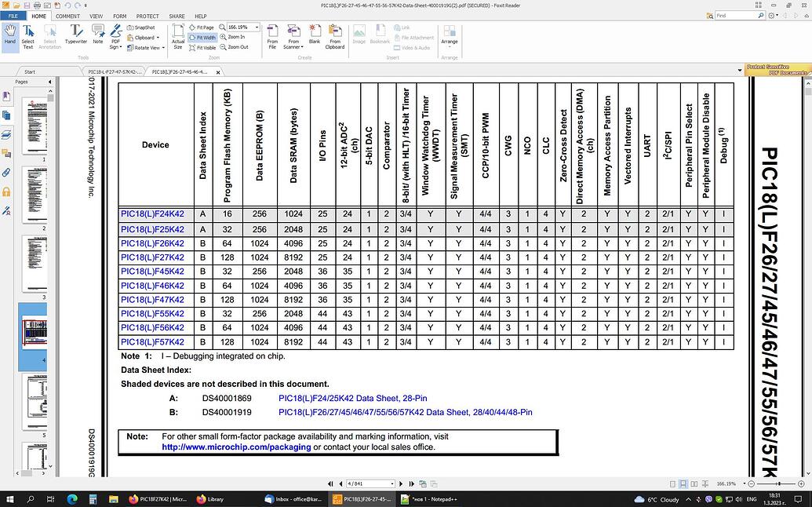Open the Bookmarks panel icon
812x507 pixels.
click(6, 96)
